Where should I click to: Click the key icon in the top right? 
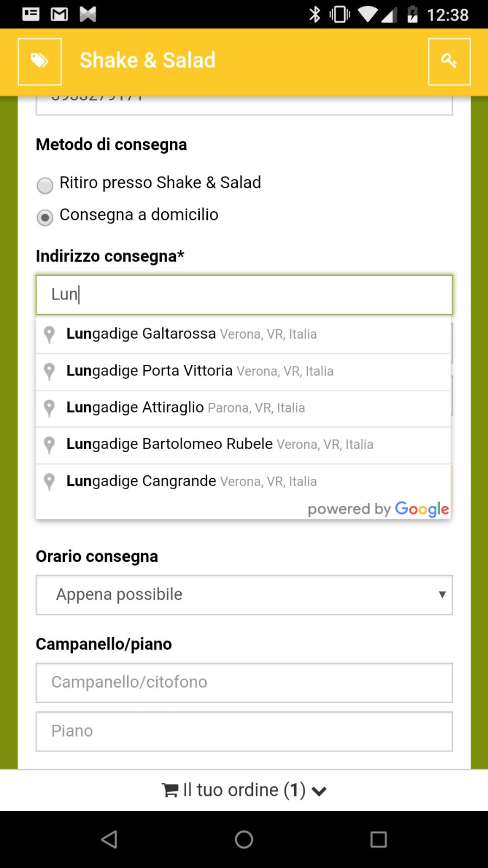coord(449,61)
